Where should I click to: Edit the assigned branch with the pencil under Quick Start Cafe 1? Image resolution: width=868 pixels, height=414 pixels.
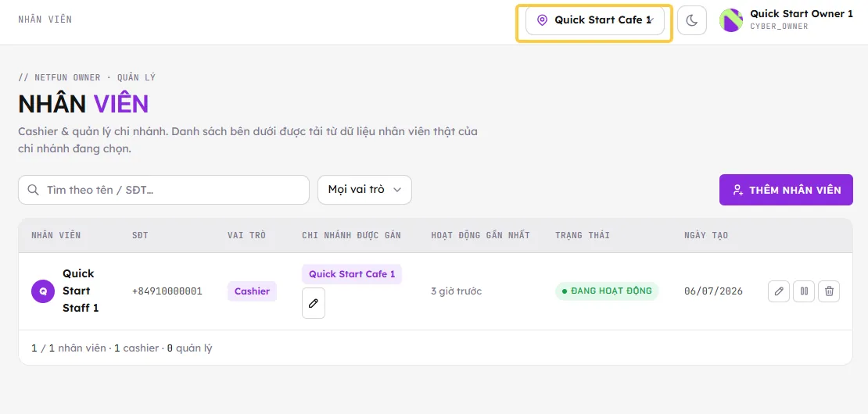[314, 303]
